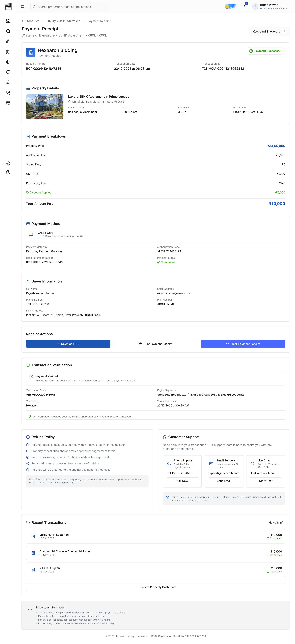Click email rajesh.kumar@email.com
The width and height of the screenshot is (295, 644).
(174, 293)
